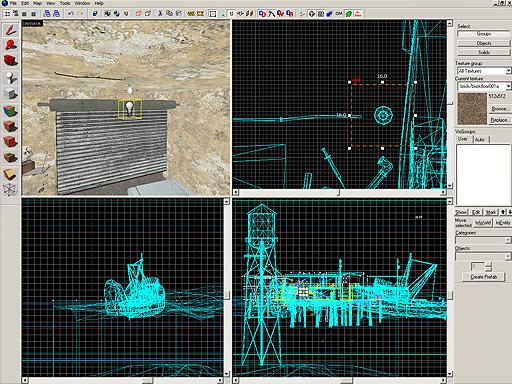512x384 pixels.
Task: Click the Ungroup toolbar icon
Action: 117,14
